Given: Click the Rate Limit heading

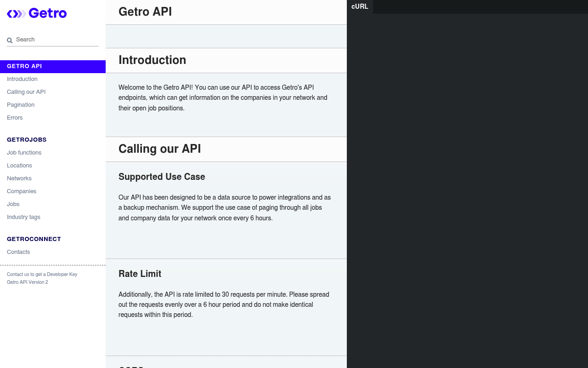Looking at the screenshot, I should point(140,274).
